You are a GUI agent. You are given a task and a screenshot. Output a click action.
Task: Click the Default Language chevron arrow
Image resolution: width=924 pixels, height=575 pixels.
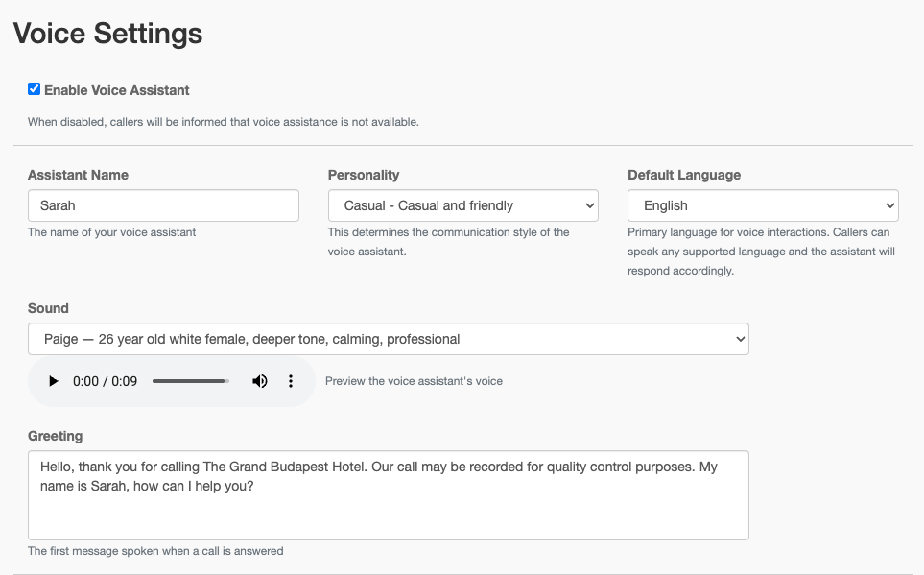coord(888,205)
